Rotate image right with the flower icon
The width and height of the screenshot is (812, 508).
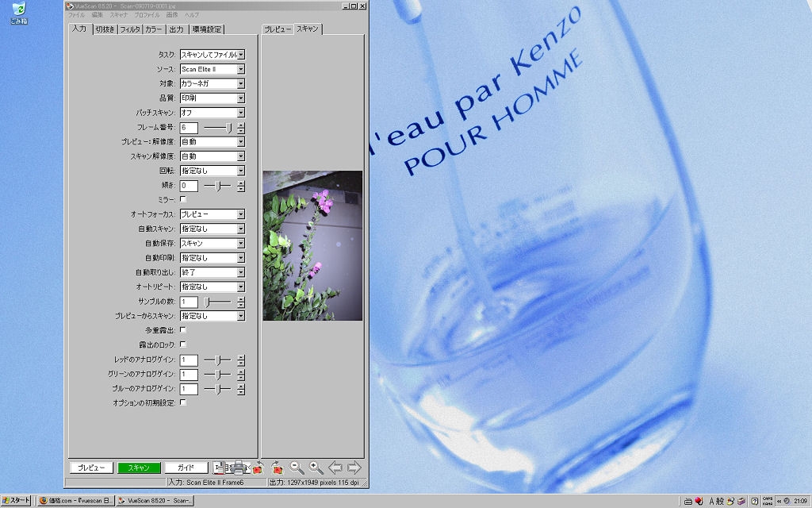[x=277, y=468]
